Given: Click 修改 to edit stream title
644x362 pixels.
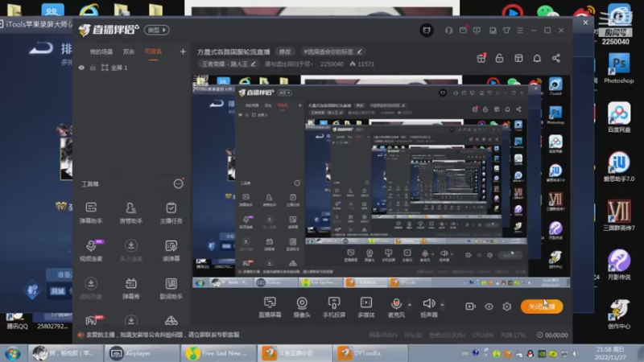Looking at the screenshot, I should [285, 51].
